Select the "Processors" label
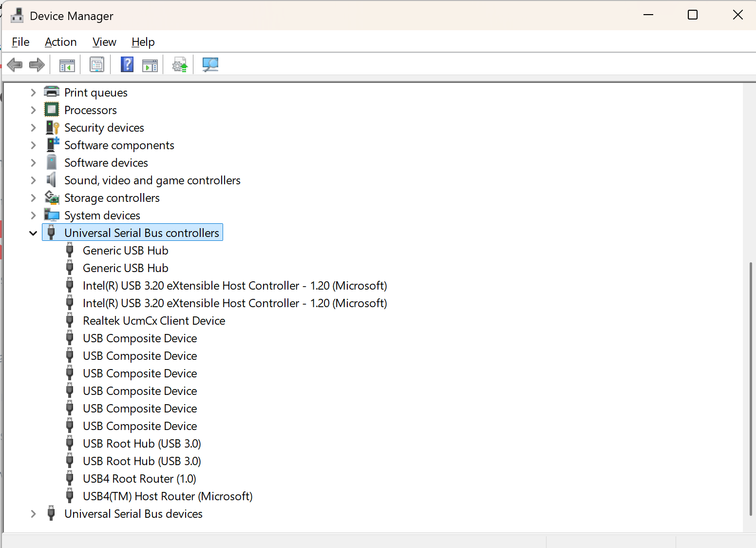 [91, 110]
